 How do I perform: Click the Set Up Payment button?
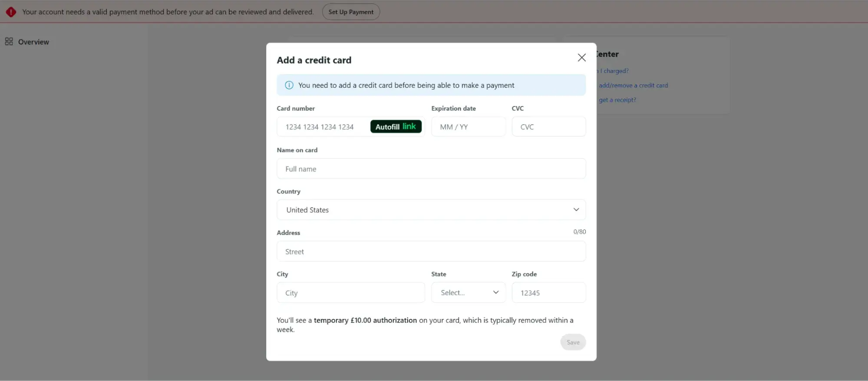pyautogui.click(x=351, y=12)
